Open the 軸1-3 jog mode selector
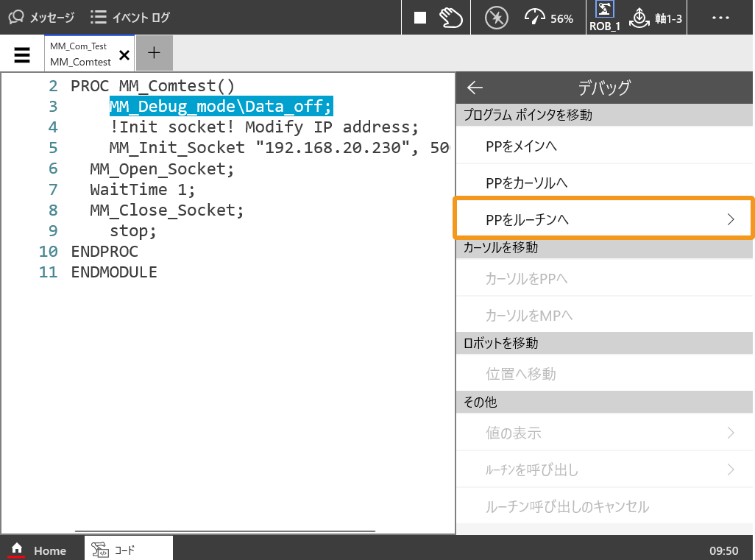The image size is (755, 560). 656,18
